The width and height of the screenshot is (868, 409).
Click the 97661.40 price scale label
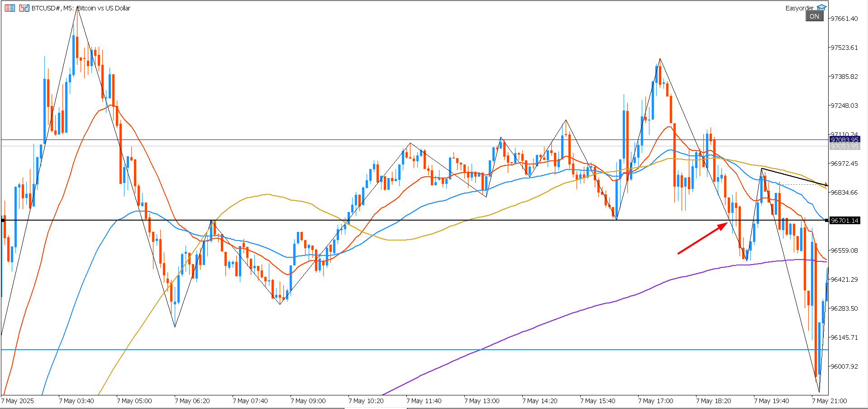(844, 19)
